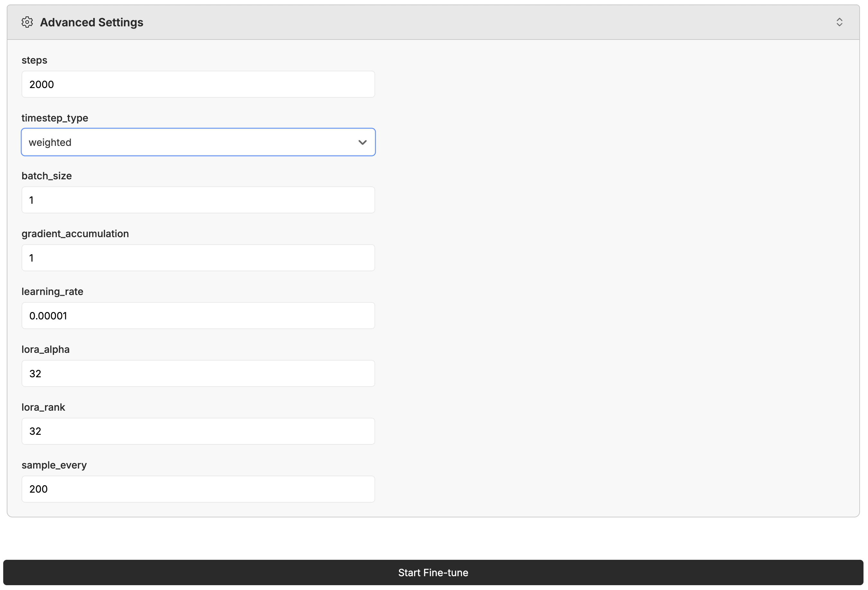
Task: Select the sample_every input field
Action: [198, 489]
